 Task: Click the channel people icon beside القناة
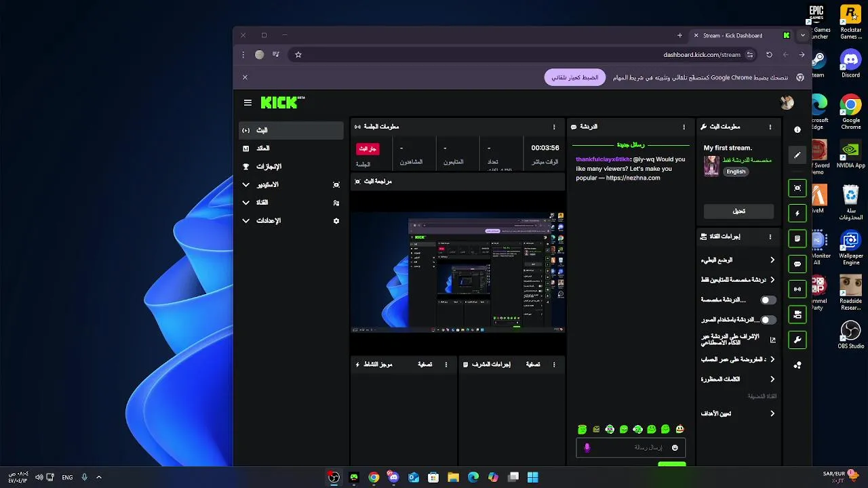[336, 203]
